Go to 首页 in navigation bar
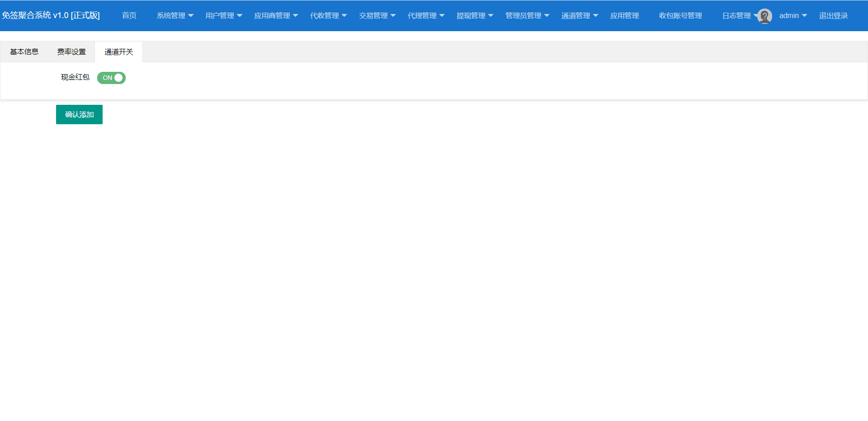This screenshot has height=421, width=868. [129, 15]
